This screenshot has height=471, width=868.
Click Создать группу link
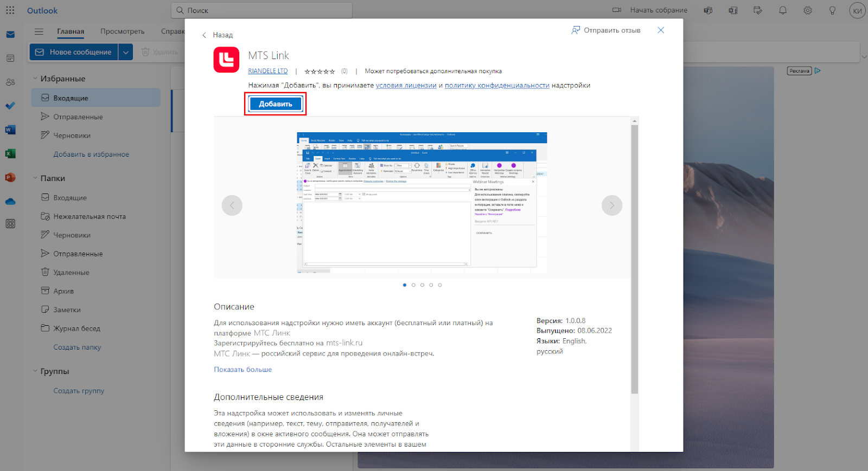(x=79, y=391)
